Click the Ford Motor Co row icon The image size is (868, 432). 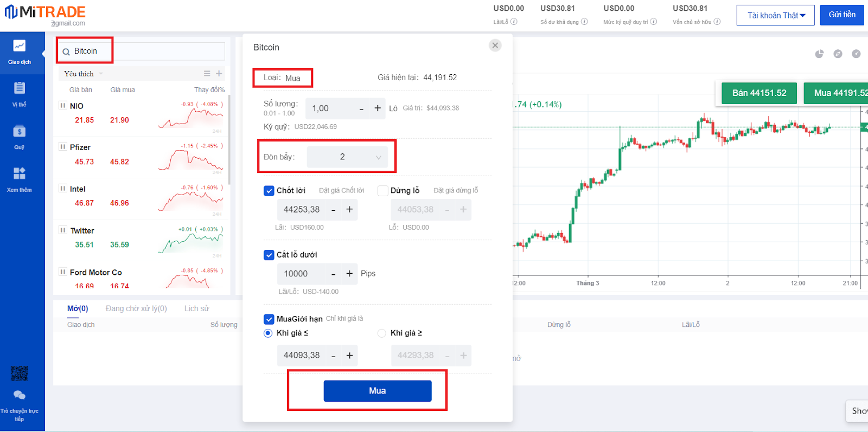coord(63,272)
